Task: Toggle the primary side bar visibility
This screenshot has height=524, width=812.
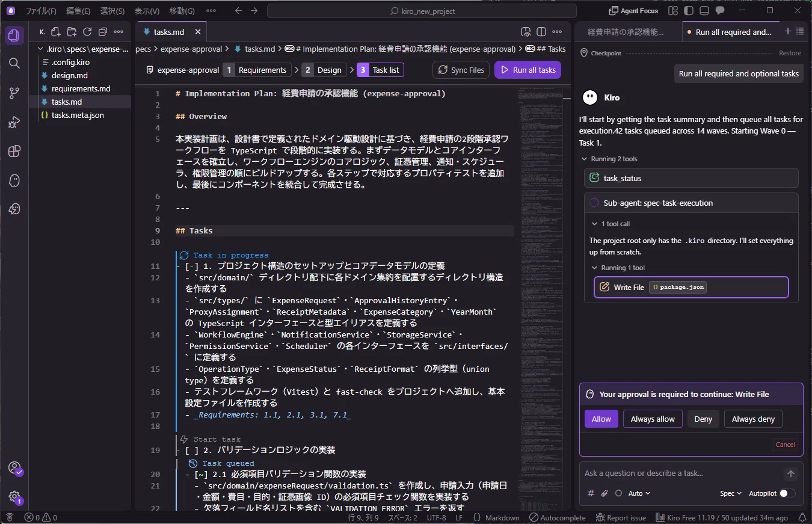Action: 689,11
